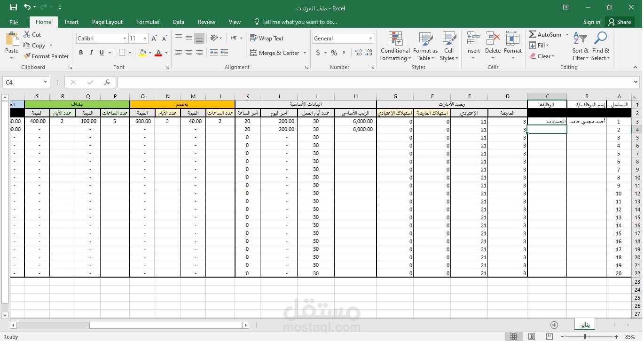This screenshot has width=644, height=341.
Task: Open the Clear menu
Action: tap(542, 56)
